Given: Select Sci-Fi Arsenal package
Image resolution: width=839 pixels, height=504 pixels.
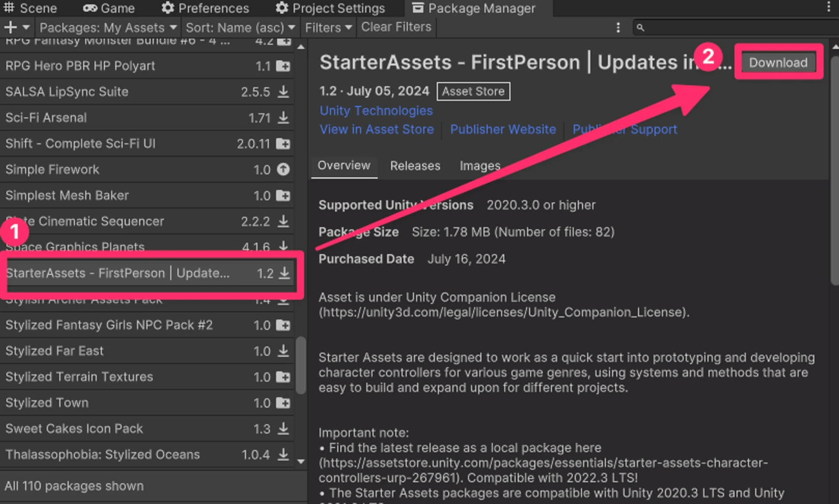Looking at the screenshot, I should (147, 117).
